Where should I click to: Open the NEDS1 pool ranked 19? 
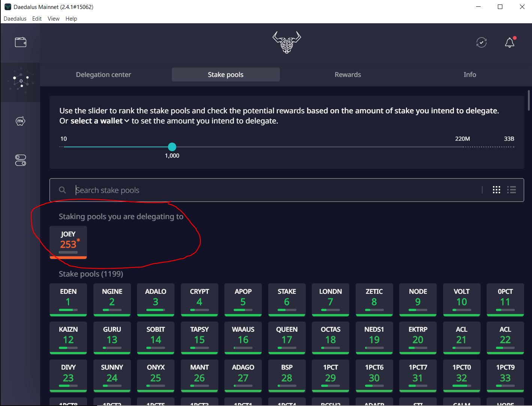(374, 338)
